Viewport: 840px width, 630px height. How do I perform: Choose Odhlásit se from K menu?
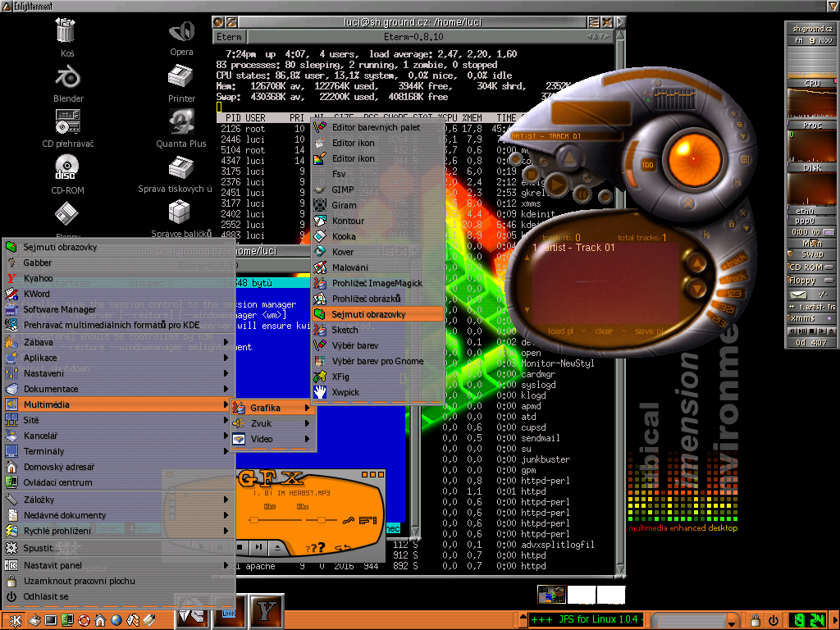pos(119,596)
